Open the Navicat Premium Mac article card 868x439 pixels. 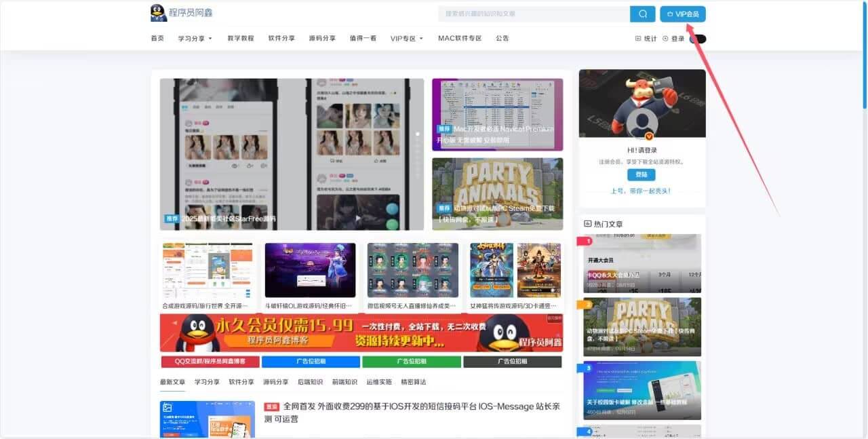point(497,115)
